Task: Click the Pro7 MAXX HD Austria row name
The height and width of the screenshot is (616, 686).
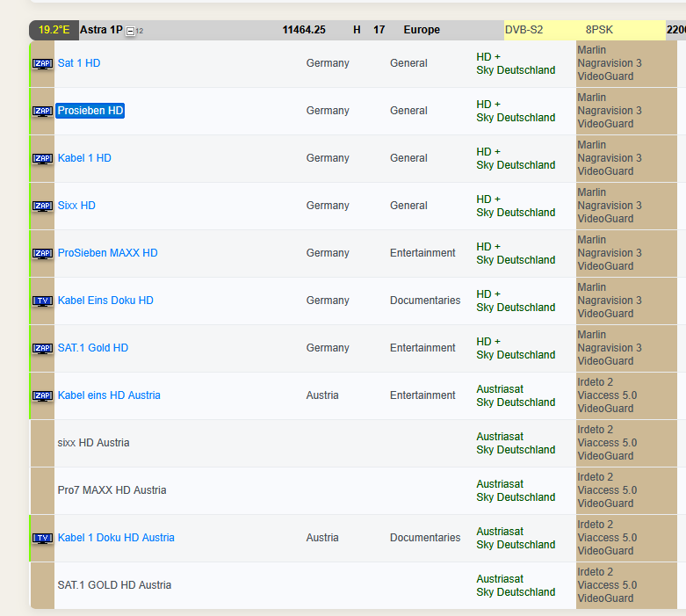Action: click(112, 490)
